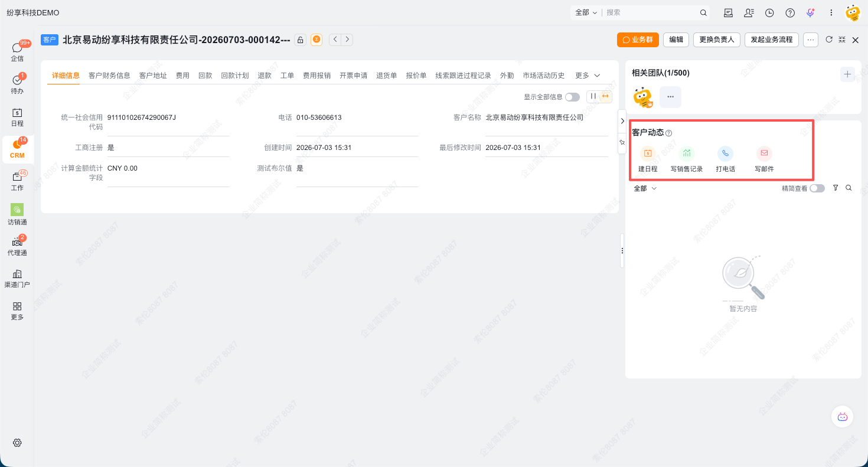Switch to 市场活动历史 tab
Viewport: 868px width, 467px height.
pyautogui.click(x=543, y=76)
